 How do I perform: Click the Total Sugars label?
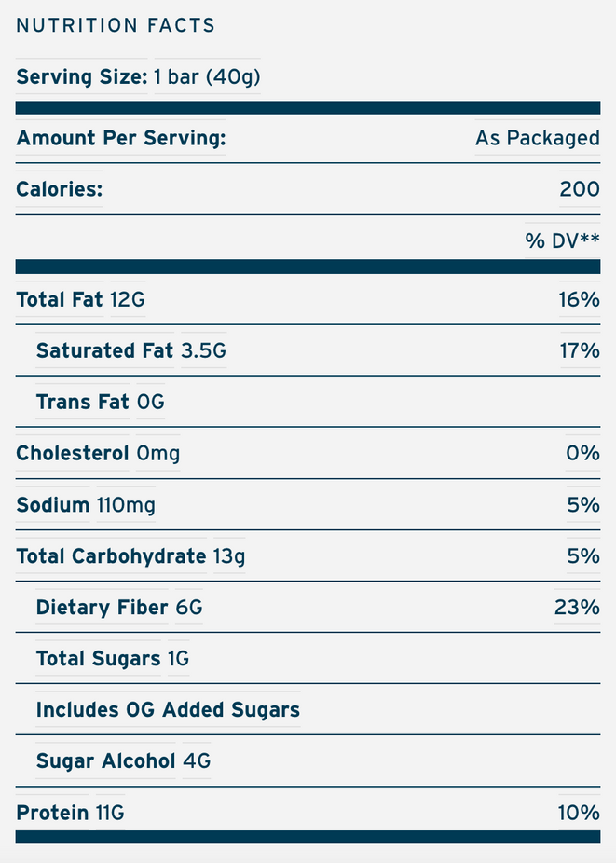click(x=98, y=659)
